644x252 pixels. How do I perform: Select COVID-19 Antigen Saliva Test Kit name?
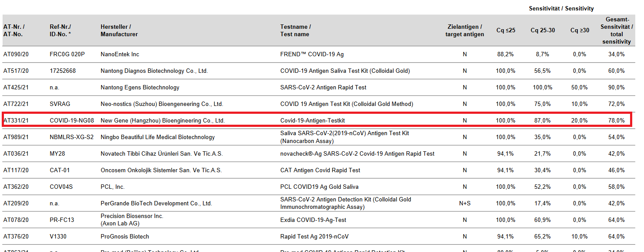coord(345,71)
